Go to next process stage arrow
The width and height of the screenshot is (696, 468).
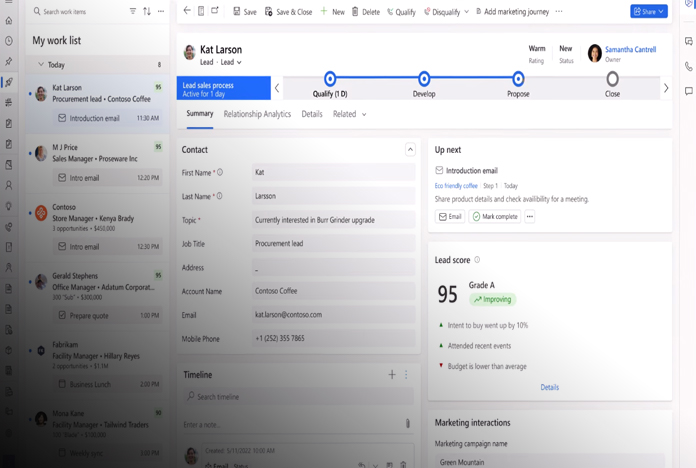pyautogui.click(x=666, y=88)
